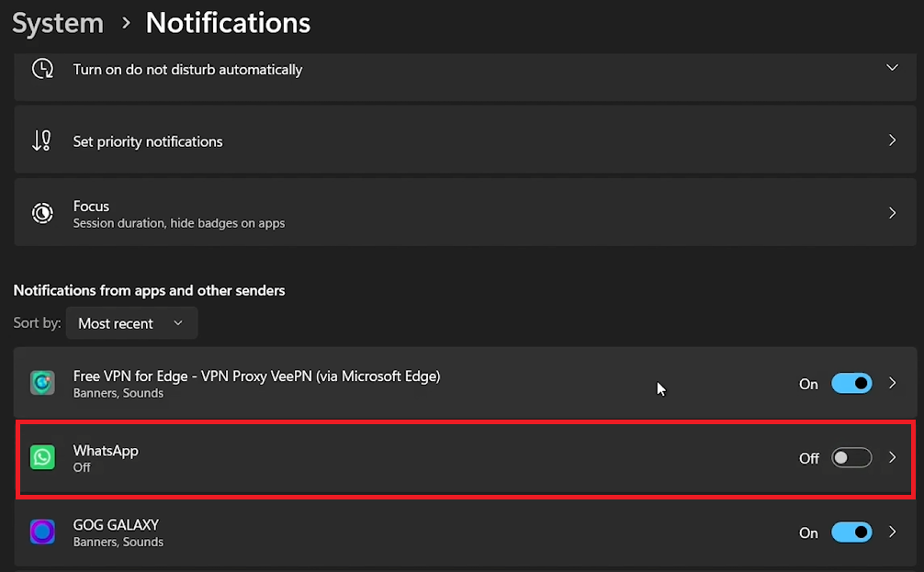Click Set priority notifications label
Screen dimensions: 924x572
(x=148, y=141)
